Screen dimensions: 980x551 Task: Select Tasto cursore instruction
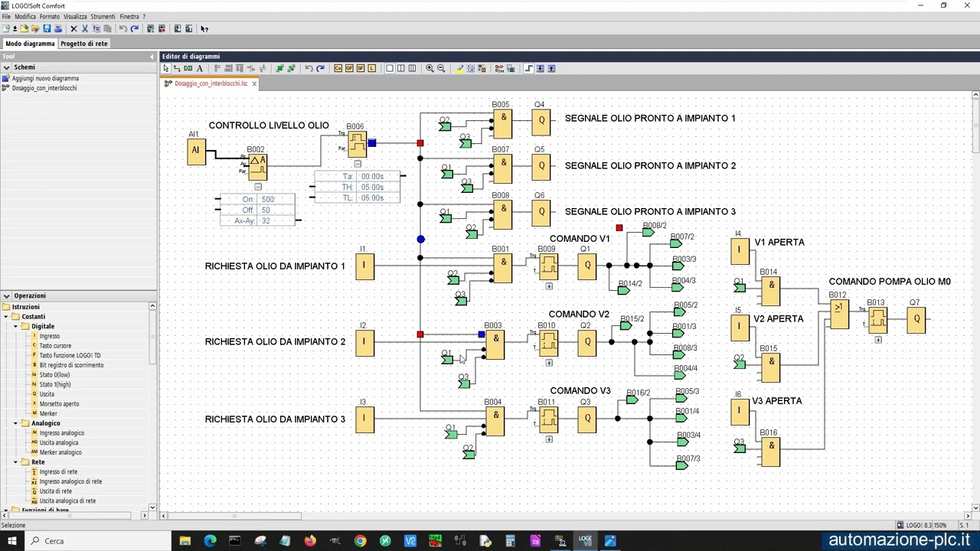(55, 346)
